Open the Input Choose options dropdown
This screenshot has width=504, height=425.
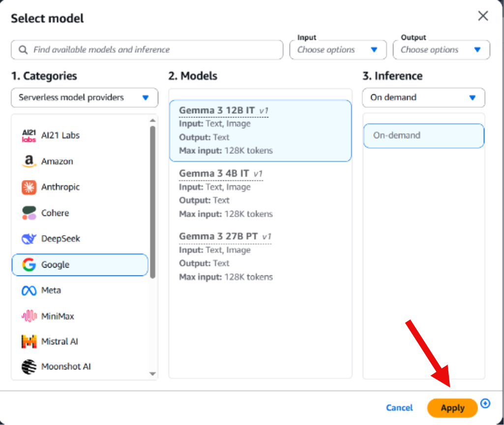point(338,50)
